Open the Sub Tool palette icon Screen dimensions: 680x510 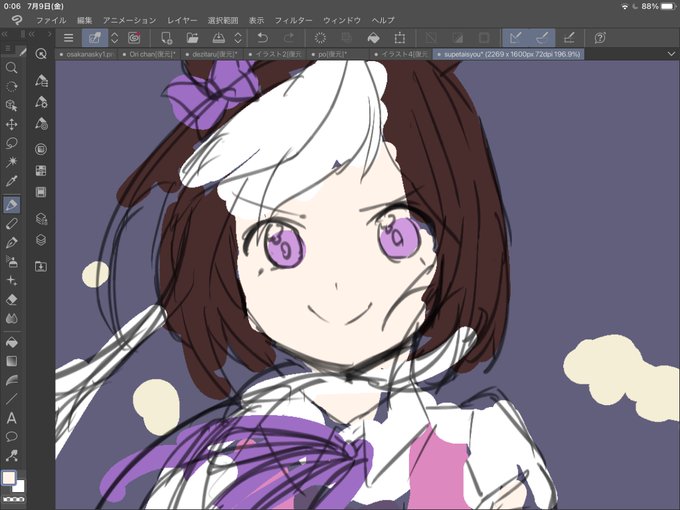pos(41,80)
